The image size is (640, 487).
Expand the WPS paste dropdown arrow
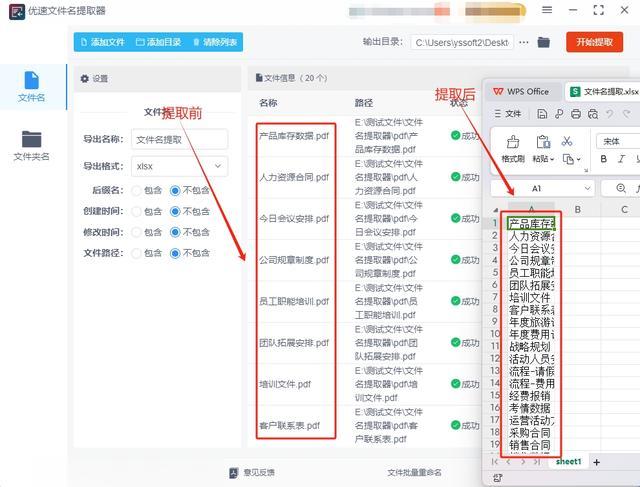pos(552,159)
